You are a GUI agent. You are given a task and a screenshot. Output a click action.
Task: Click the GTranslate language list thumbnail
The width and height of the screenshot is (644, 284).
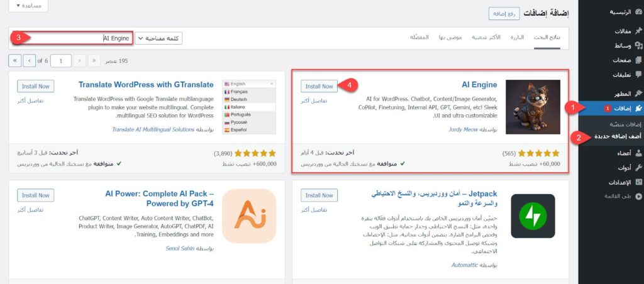pyautogui.click(x=249, y=107)
